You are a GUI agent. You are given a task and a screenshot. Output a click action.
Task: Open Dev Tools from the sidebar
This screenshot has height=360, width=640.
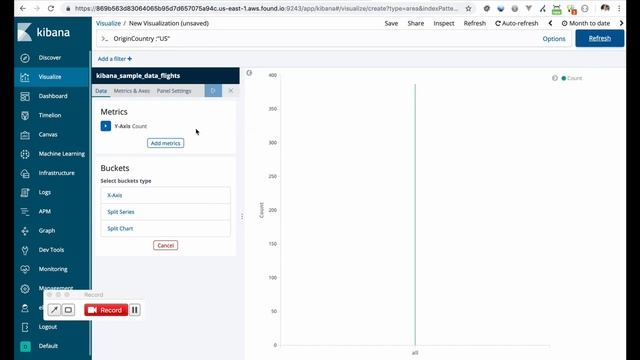coord(51,249)
